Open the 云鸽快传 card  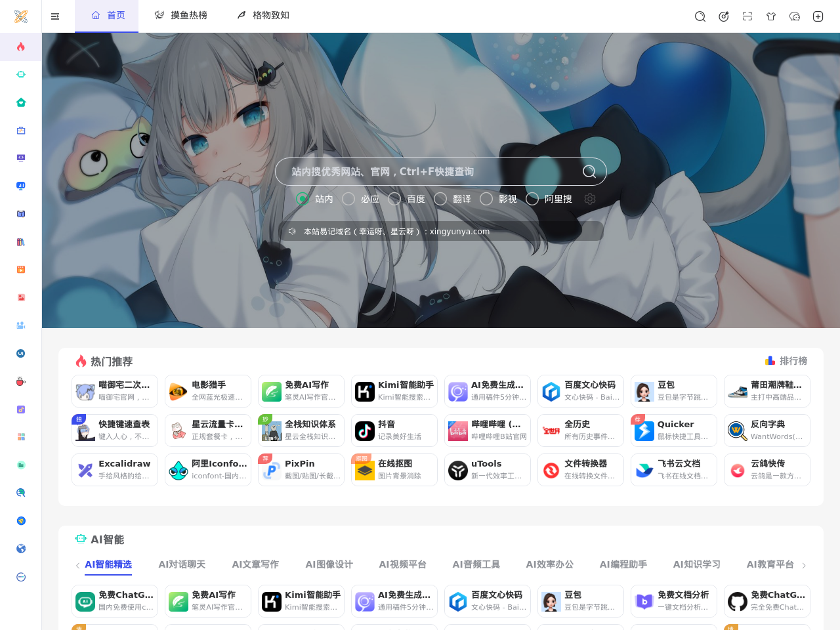(767, 470)
